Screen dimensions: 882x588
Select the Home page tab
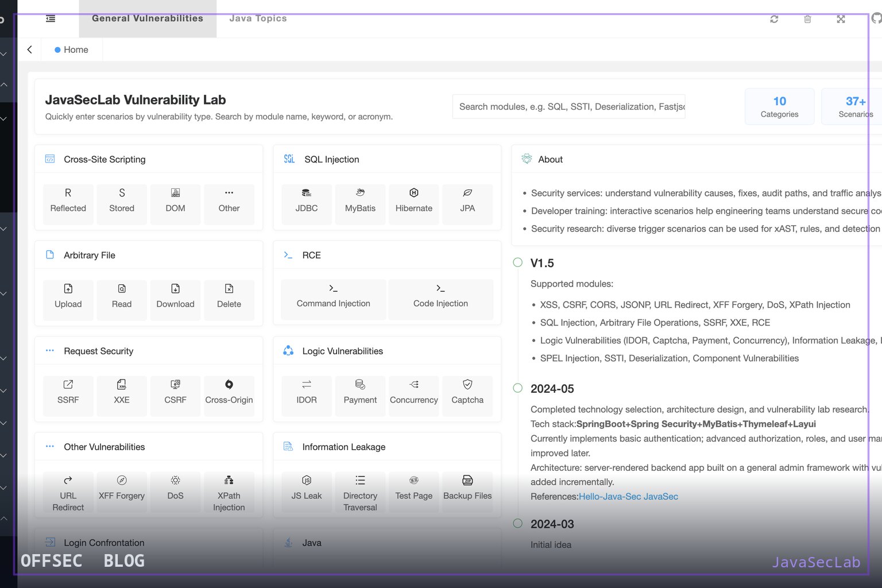click(72, 50)
